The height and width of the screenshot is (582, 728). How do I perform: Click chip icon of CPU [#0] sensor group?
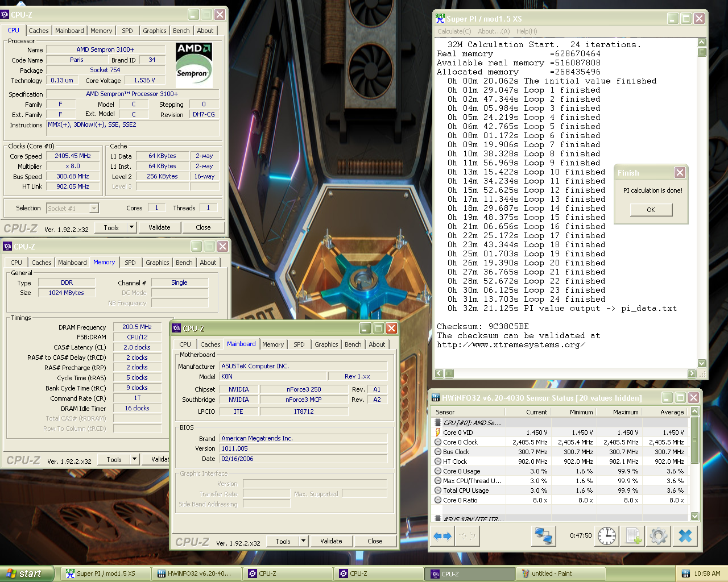tap(438, 423)
